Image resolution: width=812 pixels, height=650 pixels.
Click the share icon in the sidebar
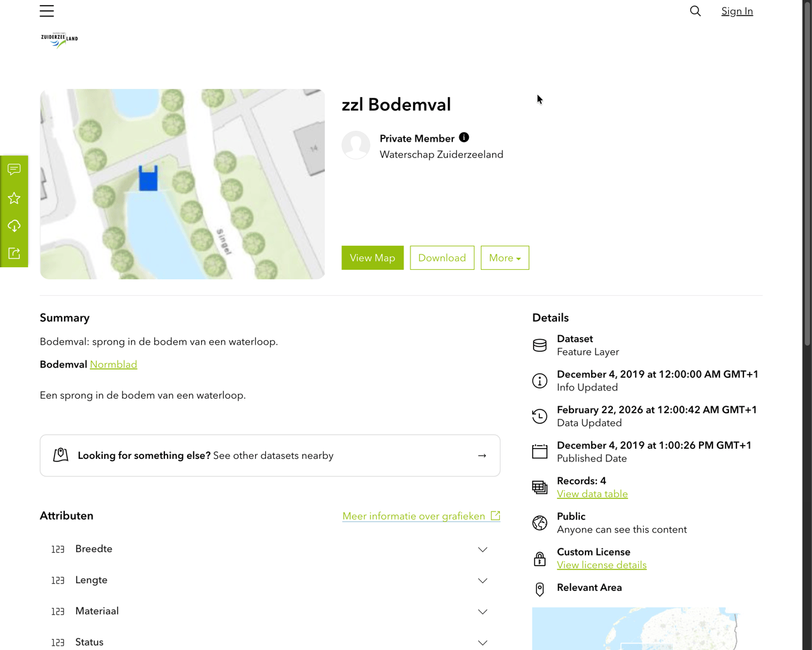tap(14, 254)
